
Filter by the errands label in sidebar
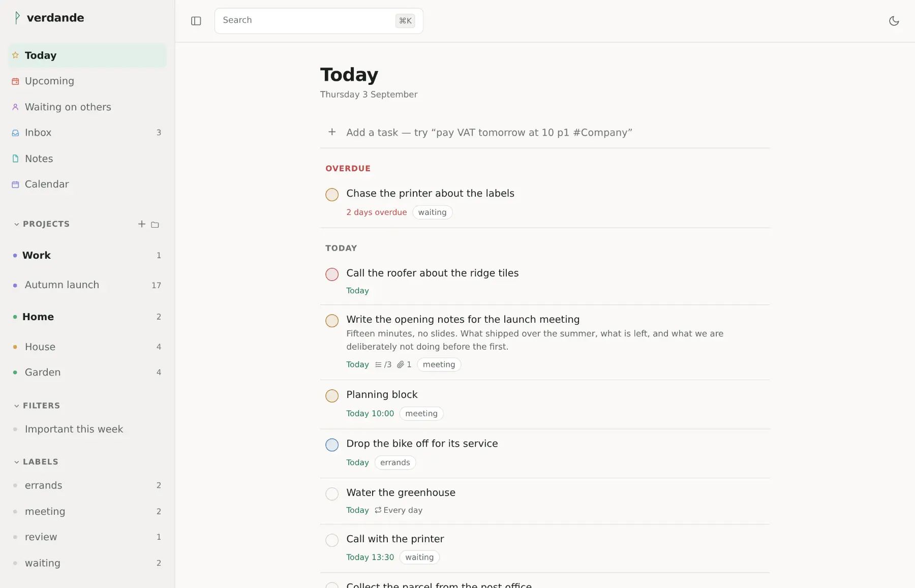click(x=87, y=486)
